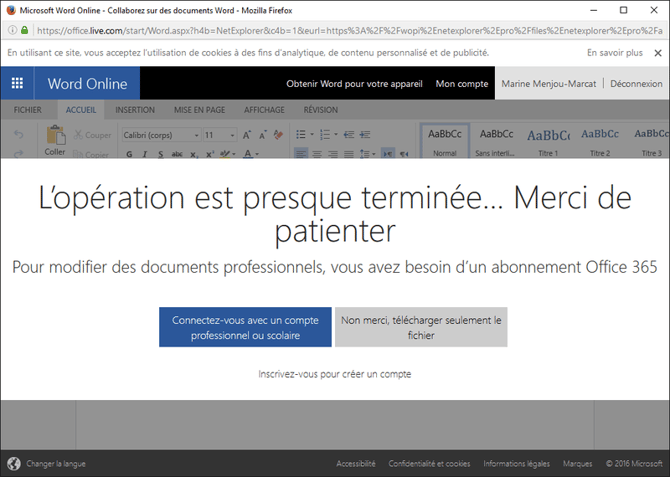The width and height of the screenshot is (670, 477).
Task: Click the globe language icon
Action: coord(14,463)
